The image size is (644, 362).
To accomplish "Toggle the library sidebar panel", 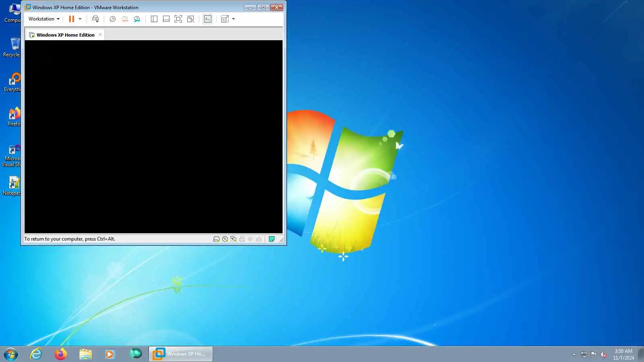I will 154,19.
